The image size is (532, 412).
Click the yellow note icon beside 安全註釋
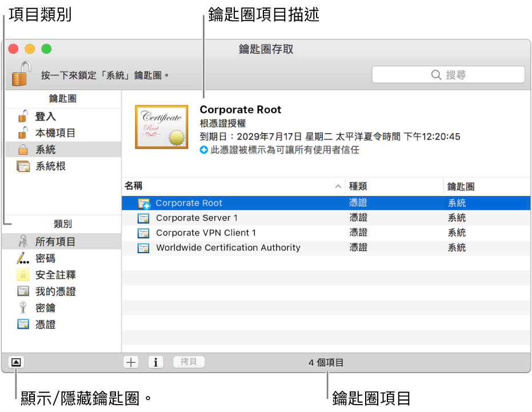pyautogui.click(x=23, y=274)
